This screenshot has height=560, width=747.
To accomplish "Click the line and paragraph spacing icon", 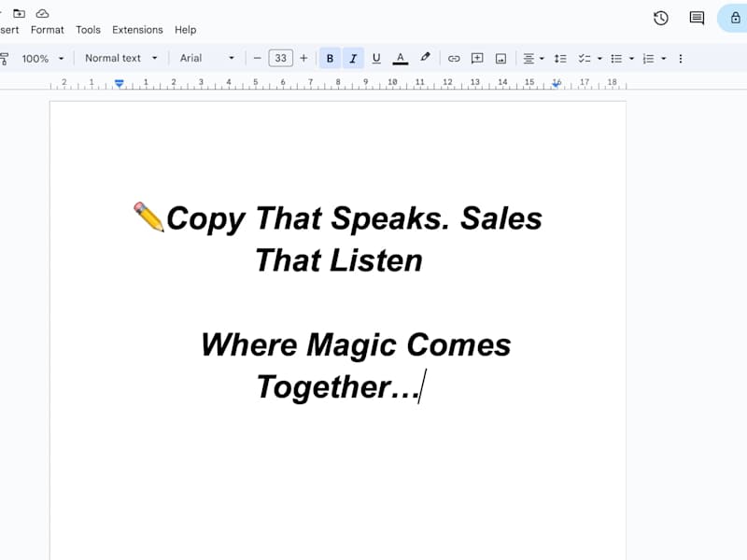I will click(560, 58).
